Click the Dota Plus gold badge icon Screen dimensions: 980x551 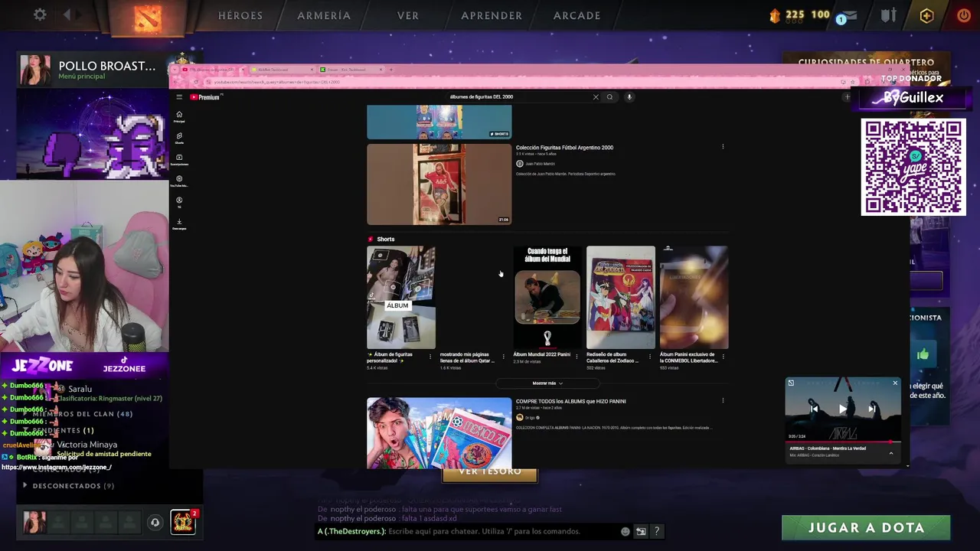(x=926, y=15)
